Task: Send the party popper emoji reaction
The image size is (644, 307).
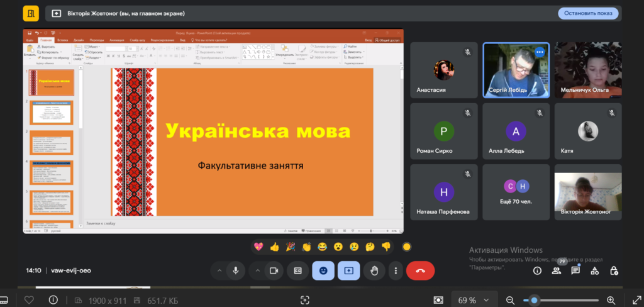Action: [x=291, y=247]
